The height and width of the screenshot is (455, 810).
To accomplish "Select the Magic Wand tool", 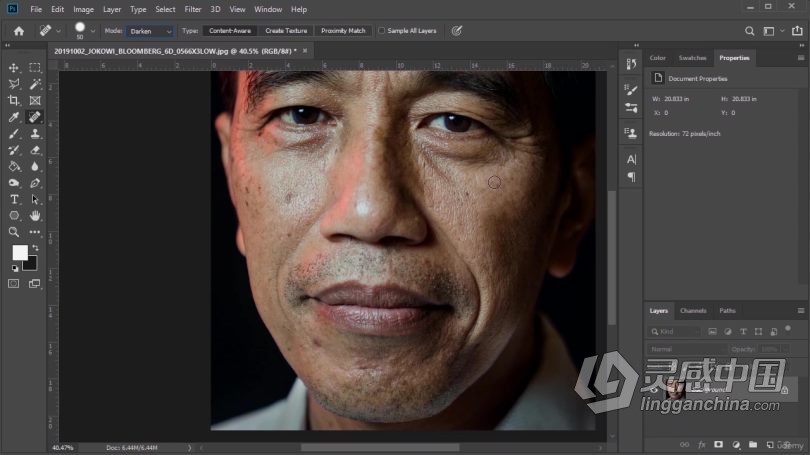I will coord(35,84).
